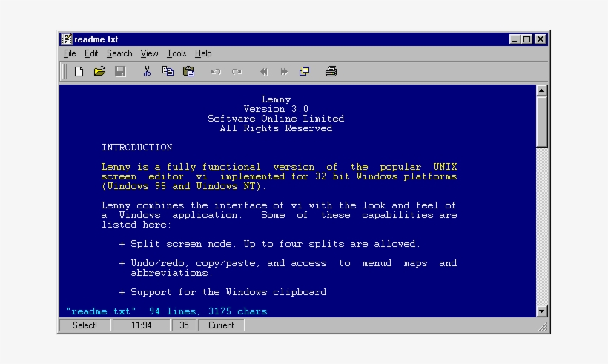Viewport: 608px width, 364px height.
Task: Click the 11:94 position status panel
Action: pyautogui.click(x=141, y=325)
